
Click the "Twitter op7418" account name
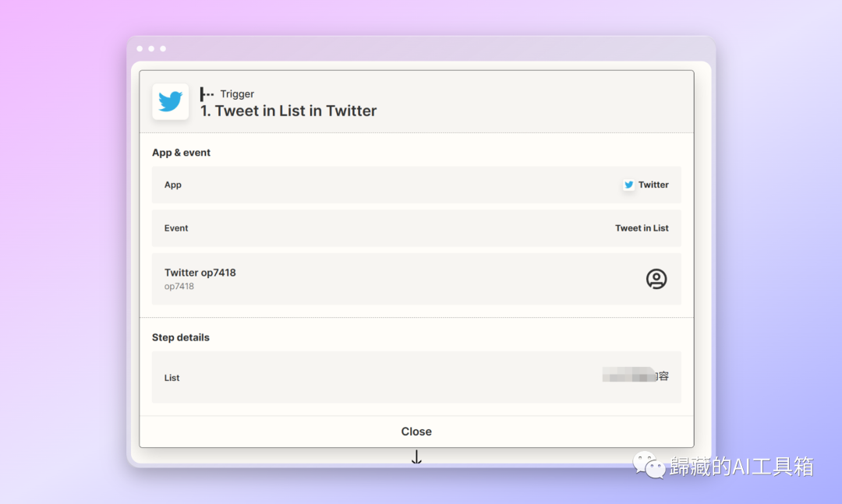point(200,273)
